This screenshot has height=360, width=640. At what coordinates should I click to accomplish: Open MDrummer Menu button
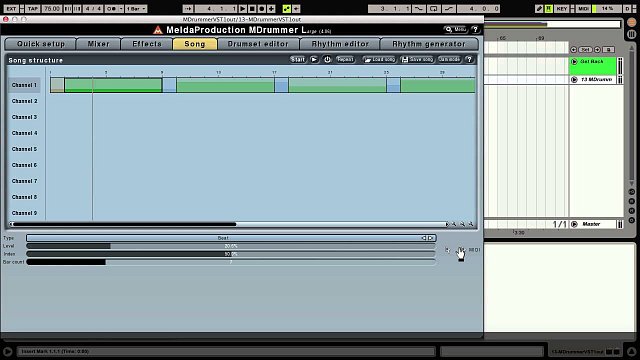pyautogui.click(x=456, y=29)
